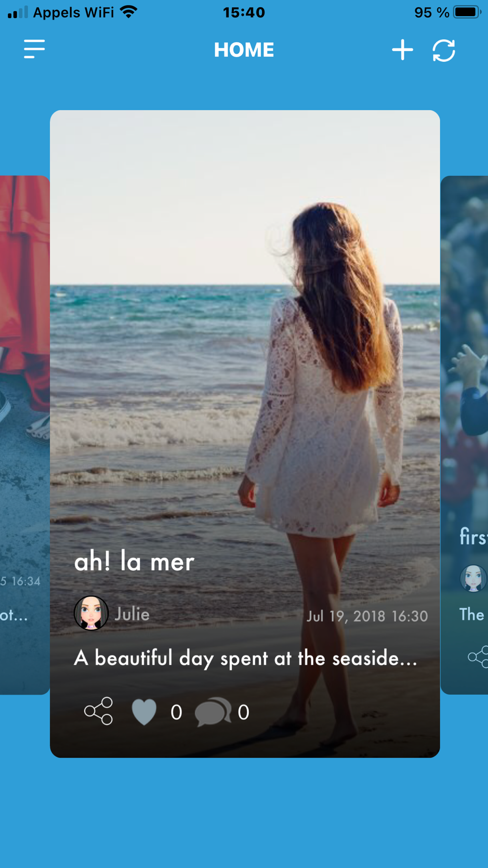Open Julie's profile name link
Image resolution: width=488 pixels, height=868 pixels.
coord(132,614)
